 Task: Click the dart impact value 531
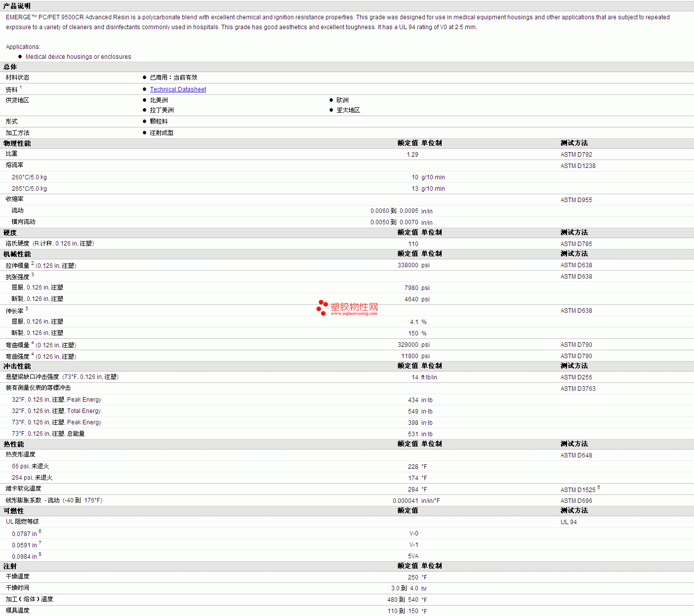413,434
